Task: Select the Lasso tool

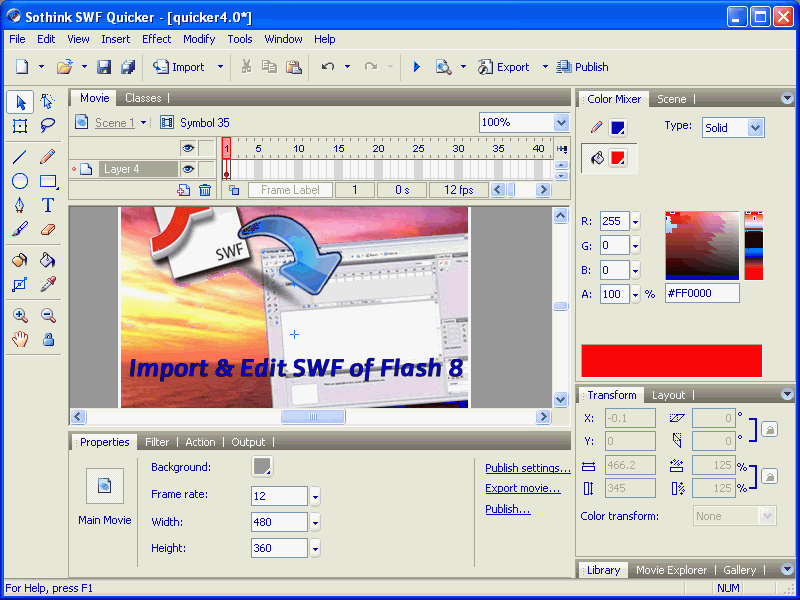Action: 47,126
